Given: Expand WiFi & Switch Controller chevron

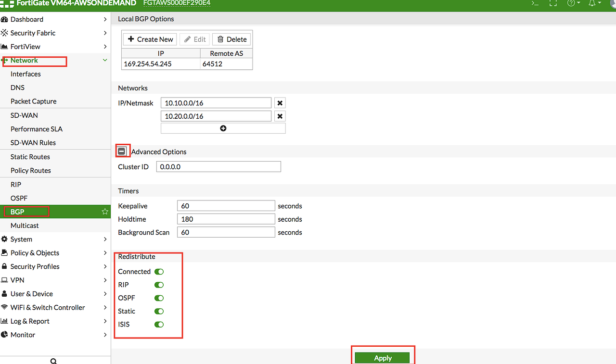Looking at the screenshot, I should coord(105,308).
